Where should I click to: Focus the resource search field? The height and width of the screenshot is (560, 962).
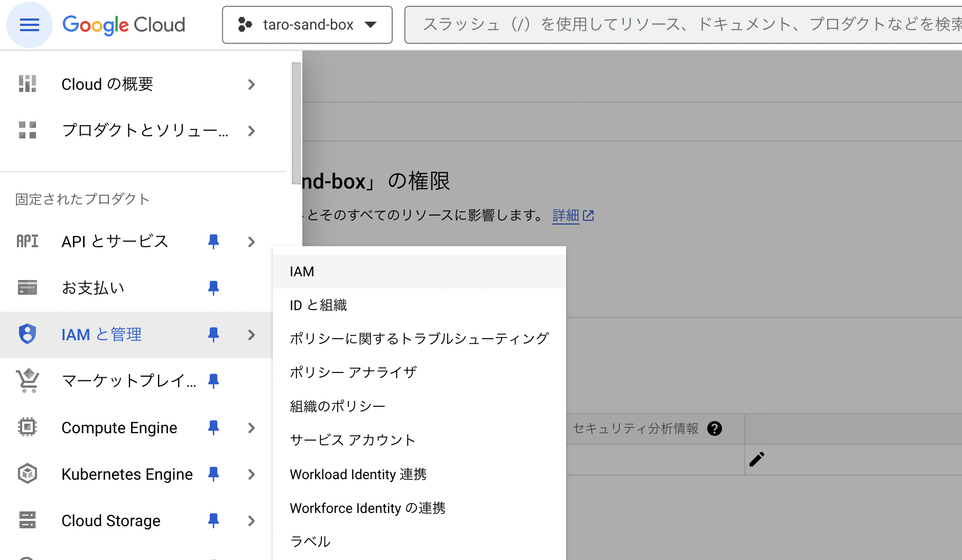(x=683, y=25)
